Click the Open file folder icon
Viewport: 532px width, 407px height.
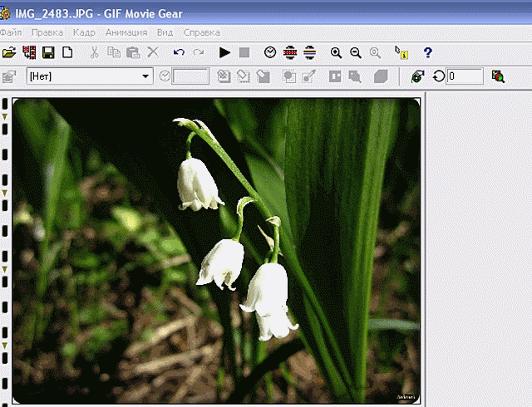pyautogui.click(x=9, y=52)
